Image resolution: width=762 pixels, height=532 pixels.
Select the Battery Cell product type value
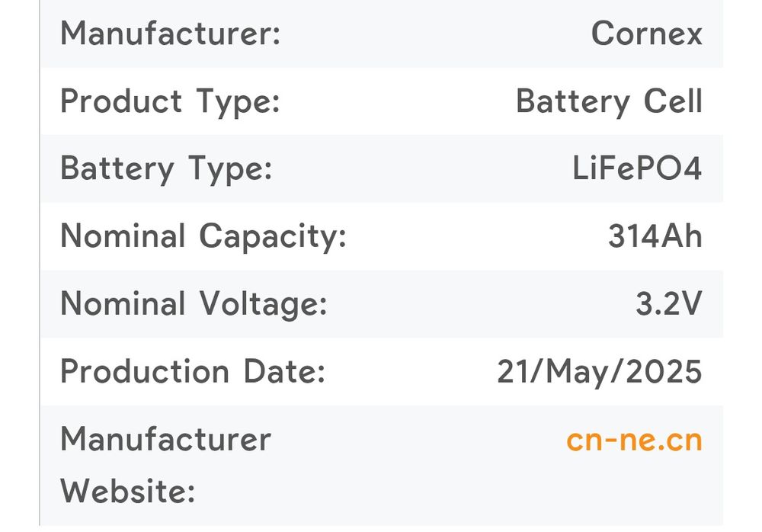coord(608,101)
